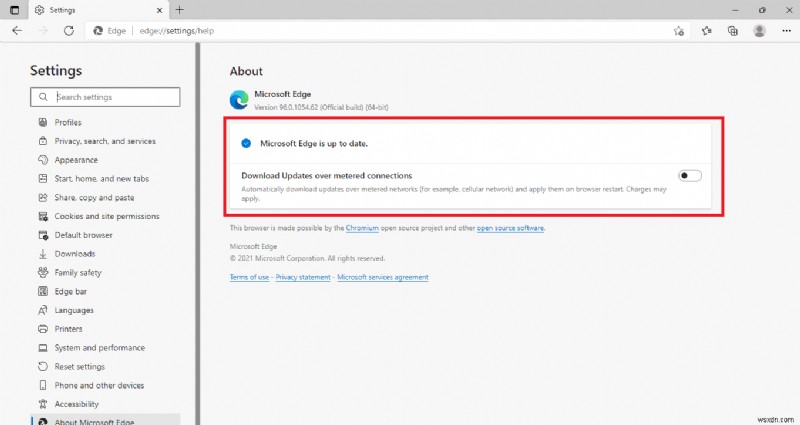This screenshot has height=425, width=800.
Task: Select Share, copy and paste
Action: (x=94, y=197)
